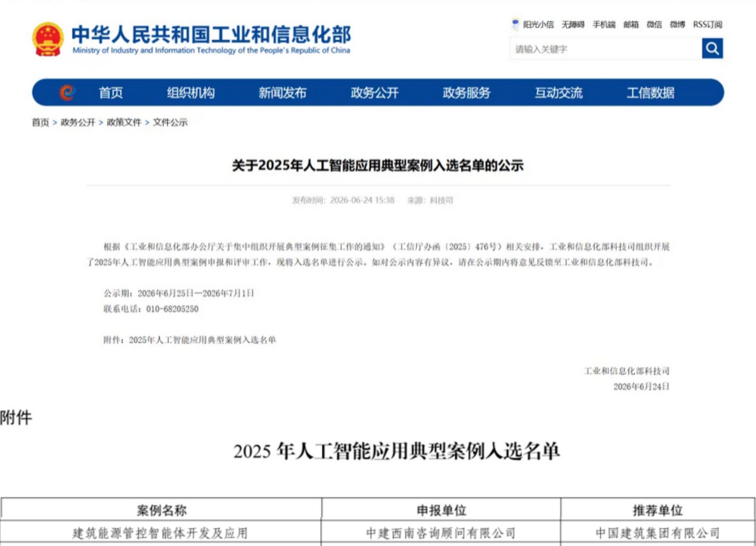
Task: Click the 微信 link in header
Action: (x=654, y=25)
